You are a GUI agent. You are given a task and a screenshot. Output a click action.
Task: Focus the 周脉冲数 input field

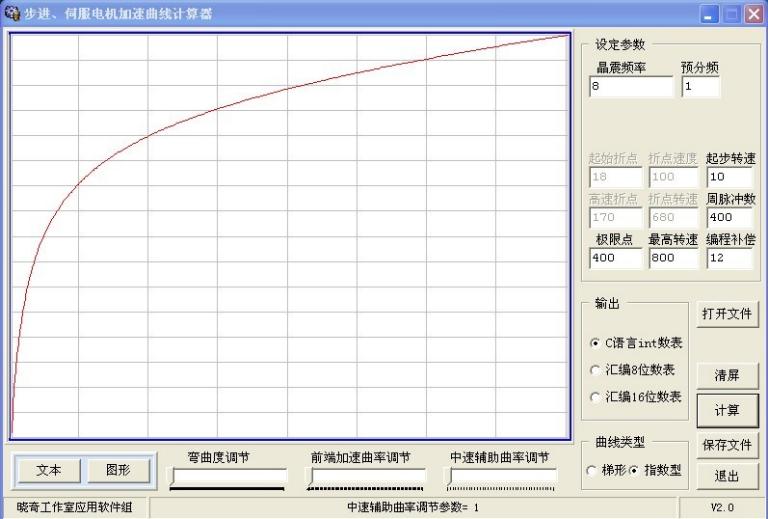tap(730, 217)
